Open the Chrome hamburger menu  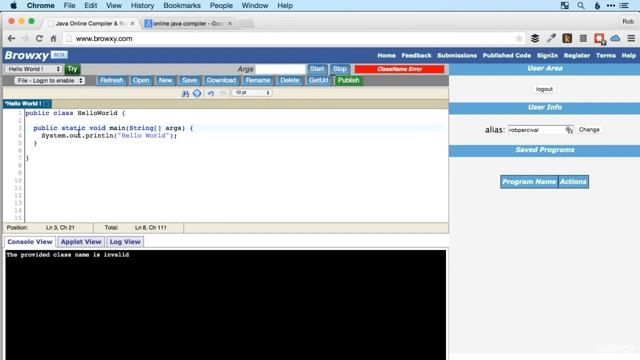point(631,38)
